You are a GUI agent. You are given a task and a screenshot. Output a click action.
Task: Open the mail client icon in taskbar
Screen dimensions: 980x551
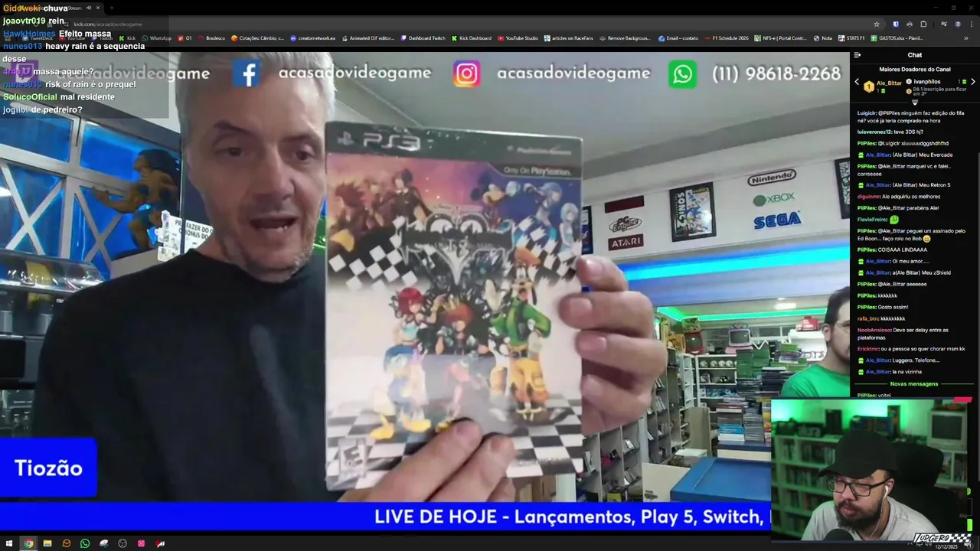tap(67, 543)
